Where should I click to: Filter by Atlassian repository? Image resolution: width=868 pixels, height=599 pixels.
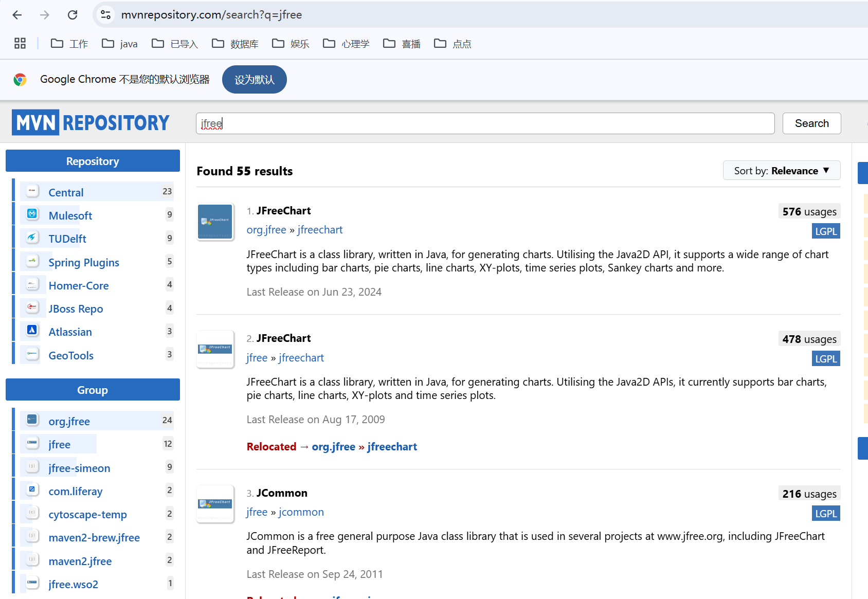tap(70, 332)
